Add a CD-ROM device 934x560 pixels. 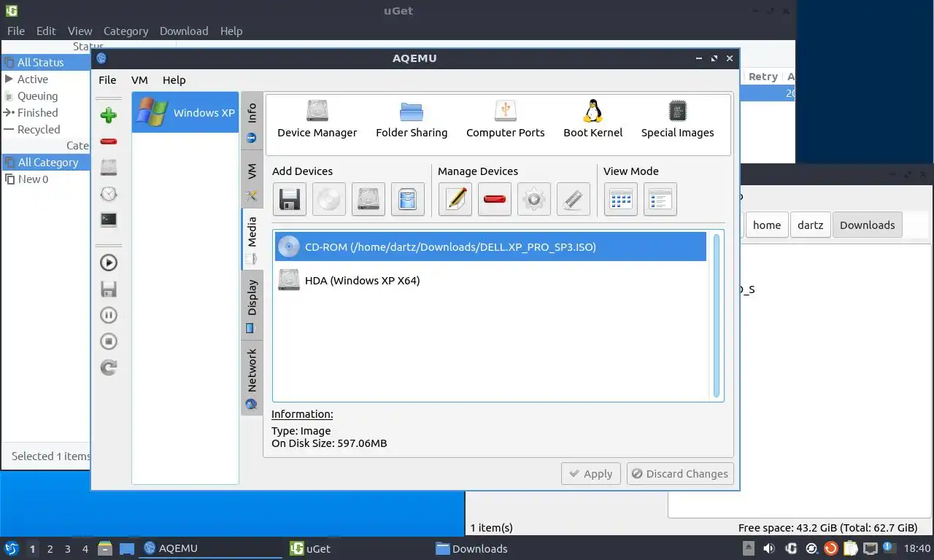pyautogui.click(x=329, y=199)
